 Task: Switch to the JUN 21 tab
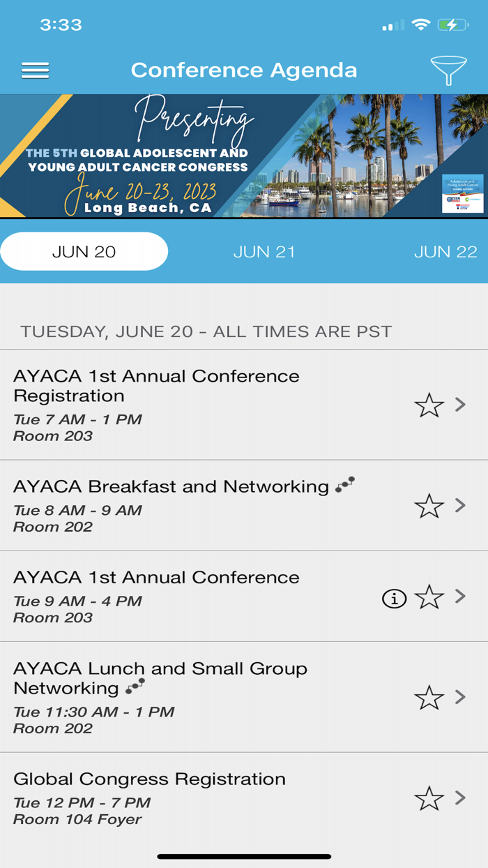click(264, 251)
